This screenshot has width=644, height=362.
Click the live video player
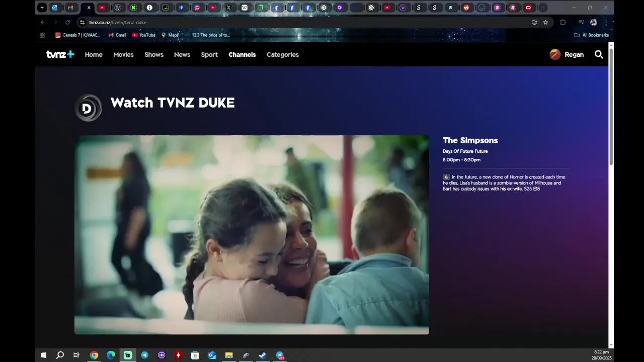tap(252, 235)
